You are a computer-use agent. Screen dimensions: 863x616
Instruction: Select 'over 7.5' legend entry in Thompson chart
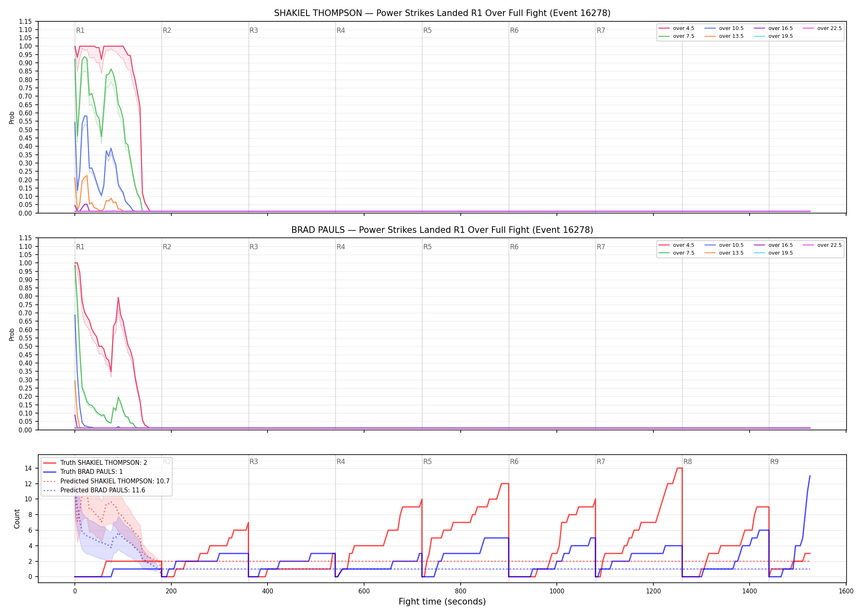(x=676, y=36)
